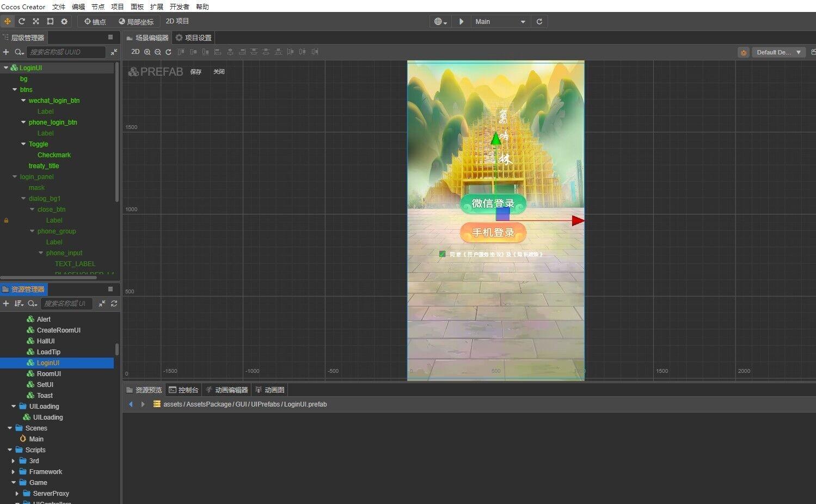
Task: Collapse the btns node in hierarchy
Action: tap(15, 89)
